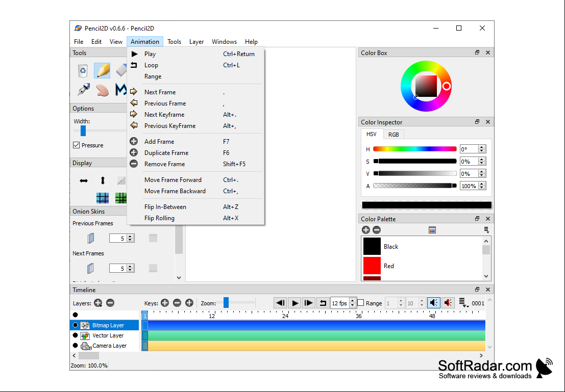Increase the Hue value using its stepper

[482, 147]
